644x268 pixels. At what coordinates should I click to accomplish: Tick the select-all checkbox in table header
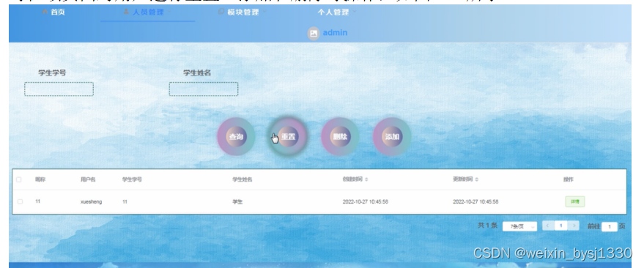pyautogui.click(x=19, y=179)
